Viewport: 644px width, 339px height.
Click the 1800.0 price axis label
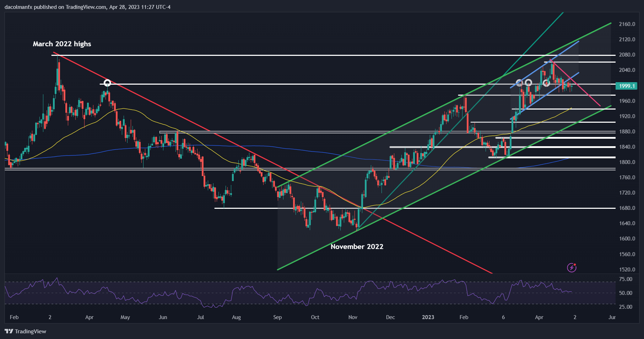click(627, 162)
